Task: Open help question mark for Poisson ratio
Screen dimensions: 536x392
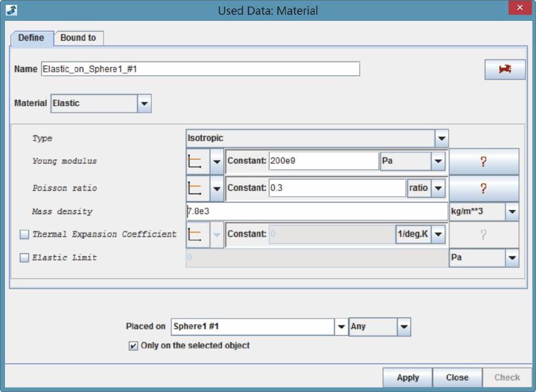Action: tap(483, 188)
